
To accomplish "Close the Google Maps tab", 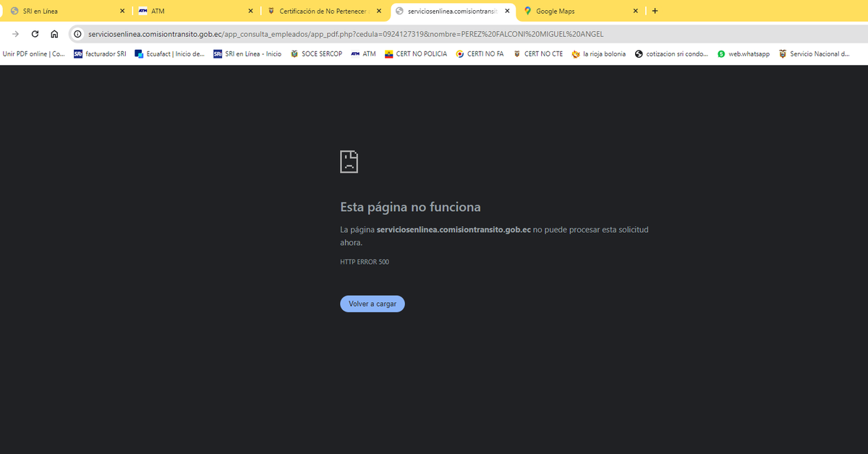I will click(x=635, y=11).
